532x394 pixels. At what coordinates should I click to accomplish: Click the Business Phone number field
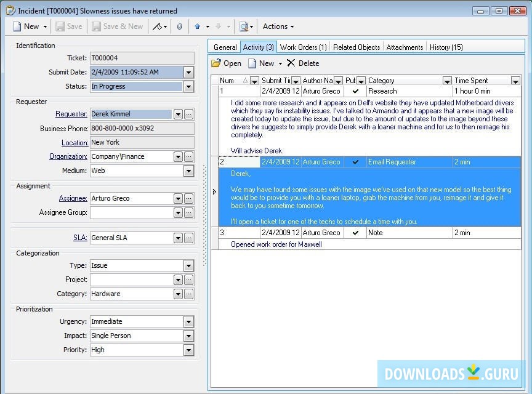[x=142, y=129]
